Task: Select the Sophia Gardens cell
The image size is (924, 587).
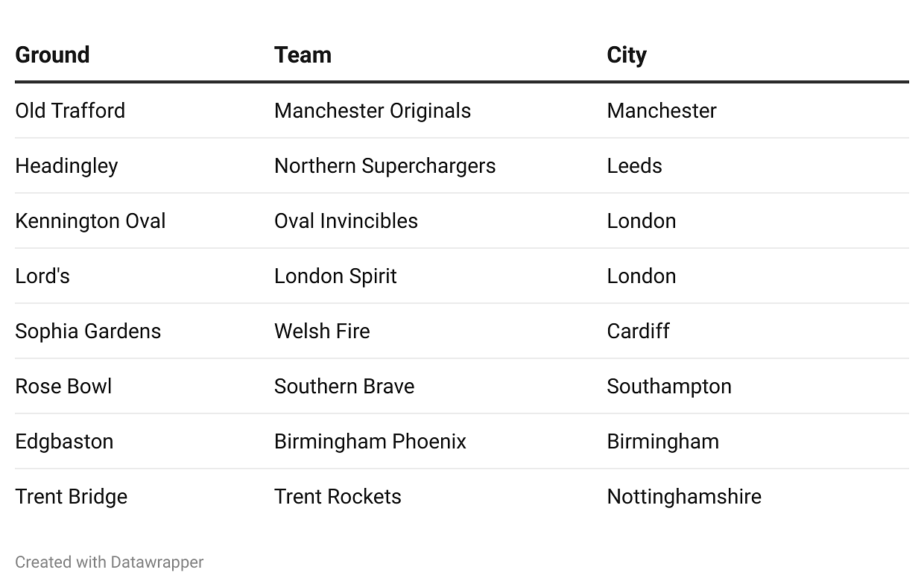Action: tap(88, 331)
